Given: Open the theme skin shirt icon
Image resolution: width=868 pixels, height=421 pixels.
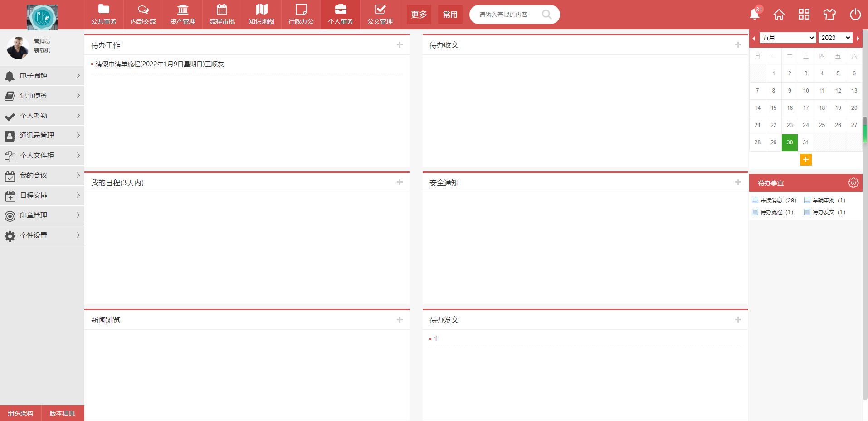Looking at the screenshot, I should [829, 15].
